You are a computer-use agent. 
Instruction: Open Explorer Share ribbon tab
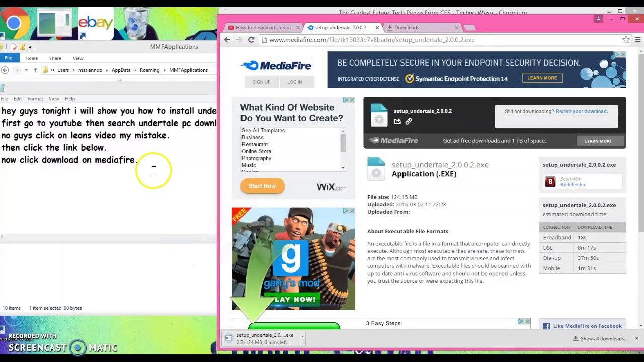(55, 58)
